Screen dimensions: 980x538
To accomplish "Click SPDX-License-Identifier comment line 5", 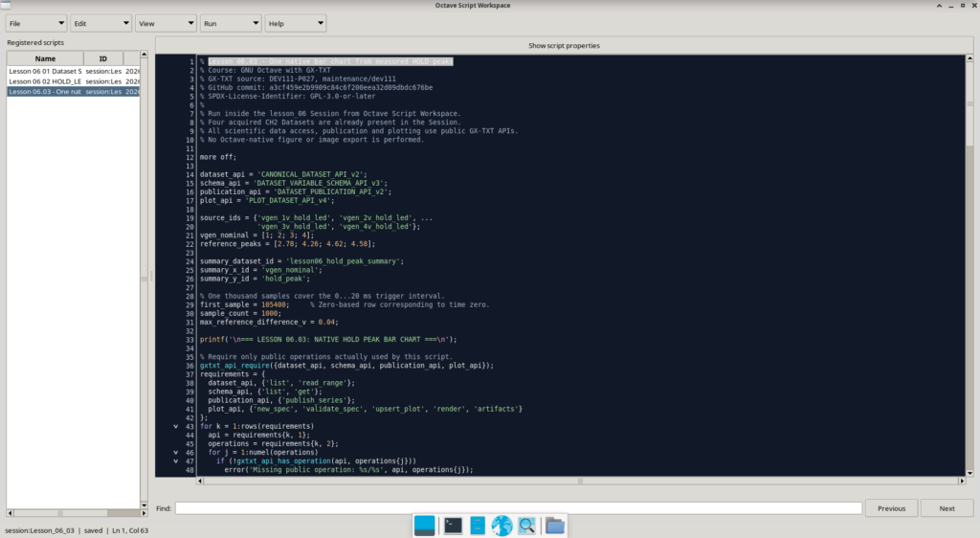I will click(x=287, y=97).
